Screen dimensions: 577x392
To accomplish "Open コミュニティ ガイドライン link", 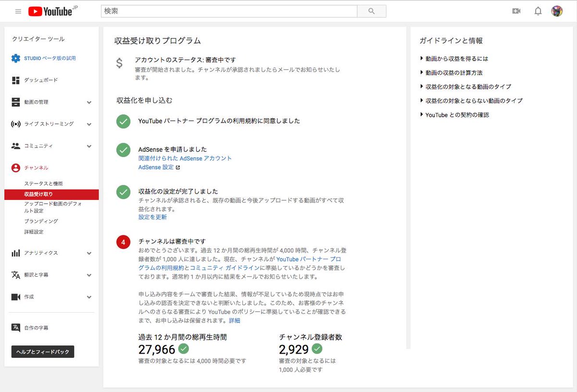I will pyautogui.click(x=225, y=268).
